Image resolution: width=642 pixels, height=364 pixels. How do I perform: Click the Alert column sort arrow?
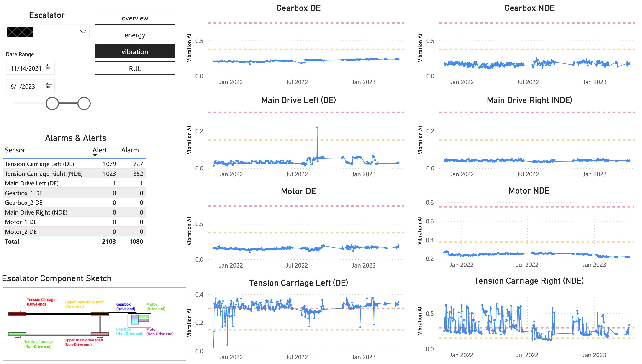coord(95,156)
